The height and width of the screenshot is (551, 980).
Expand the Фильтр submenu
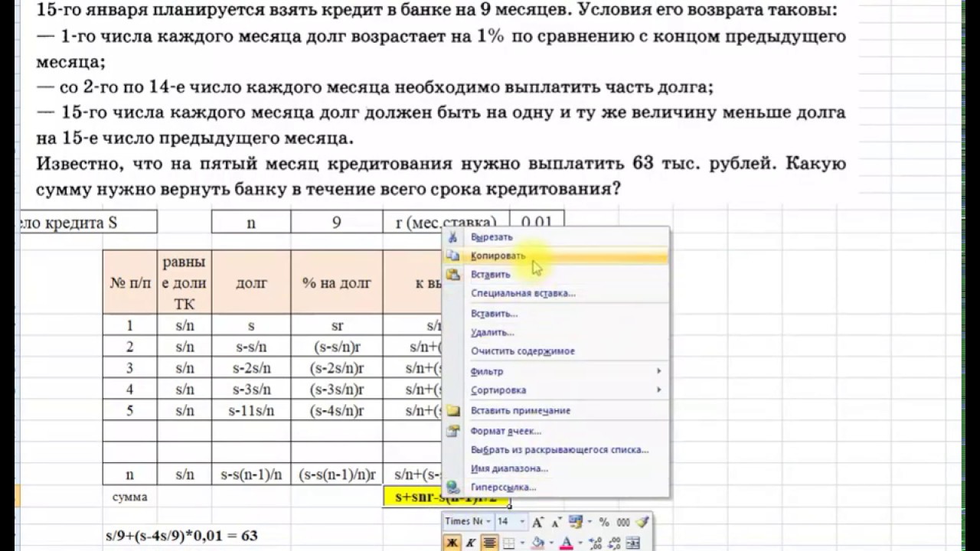click(556, 371)
